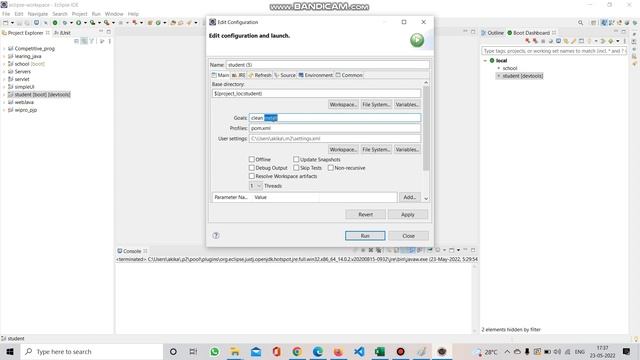This screenshot has height=360, width=640.
Task: Open WhatsApp from the taskbar
Action: (214, 351)
